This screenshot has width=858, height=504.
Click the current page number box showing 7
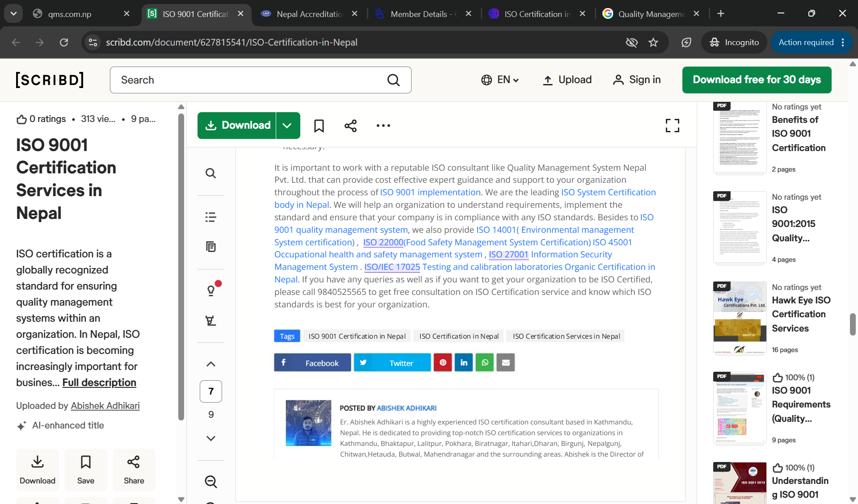(x=211, y=391)
